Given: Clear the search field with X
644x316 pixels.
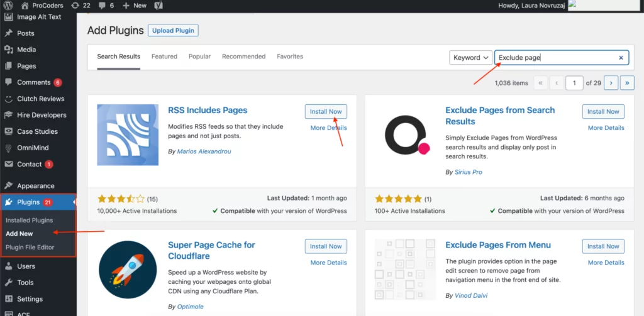Looking at the screenshot, I should click(x=621, y=58).
